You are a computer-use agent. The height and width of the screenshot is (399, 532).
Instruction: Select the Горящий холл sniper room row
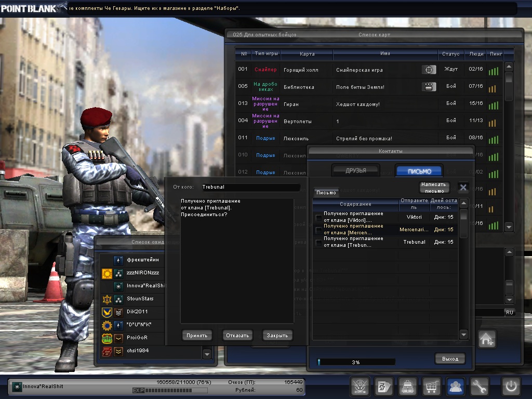pyautogui.click(x=364, y=69)
